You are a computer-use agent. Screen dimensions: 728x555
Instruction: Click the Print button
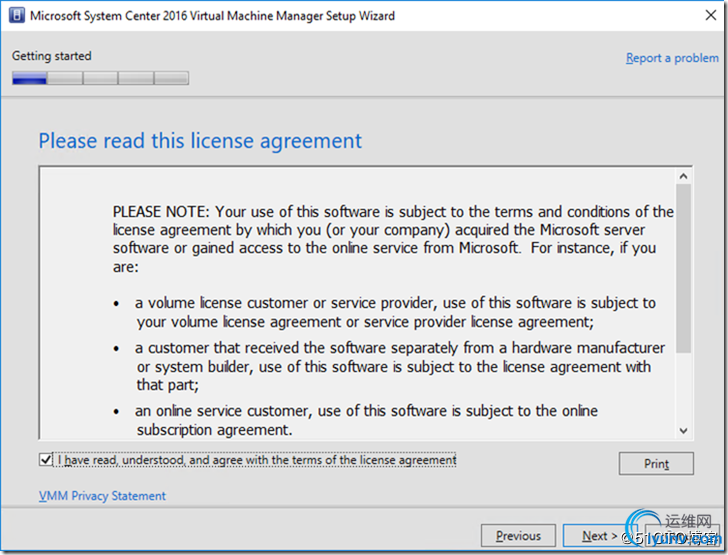click(x=656, y=464)
